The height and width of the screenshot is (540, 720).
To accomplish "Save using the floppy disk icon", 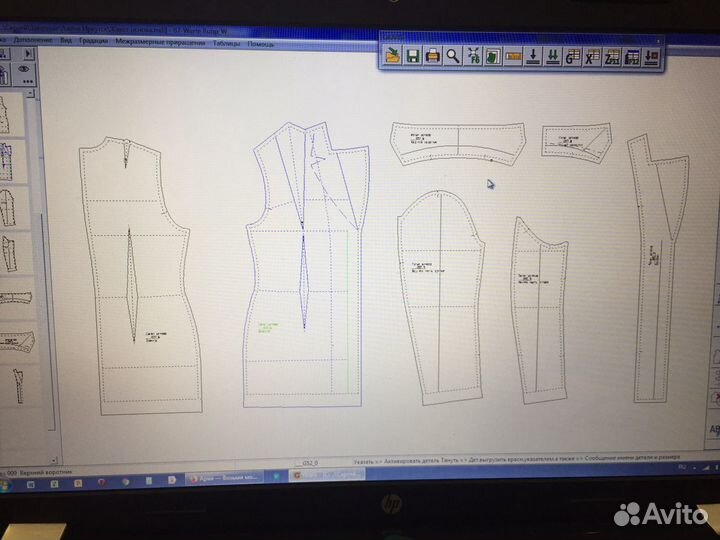I will [x=412, y=56].
